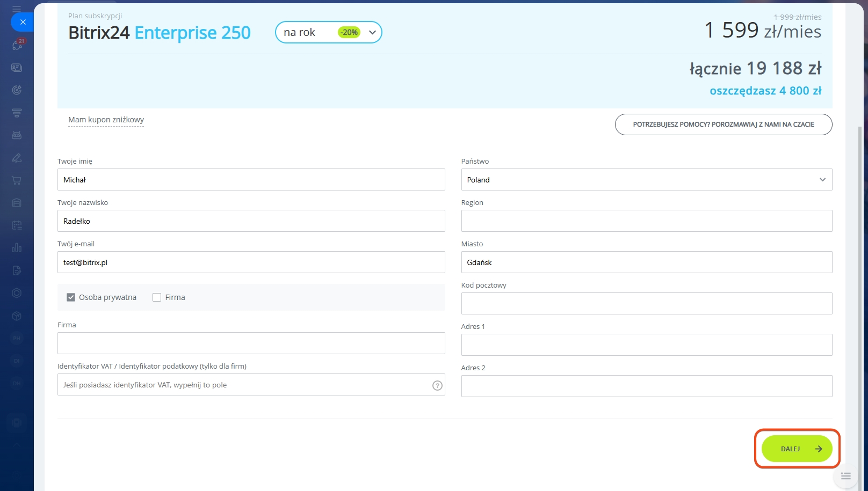This screenshot has width=868, height=491.
Task: Click the green DALEJ button
Action: tap(797, 449)
